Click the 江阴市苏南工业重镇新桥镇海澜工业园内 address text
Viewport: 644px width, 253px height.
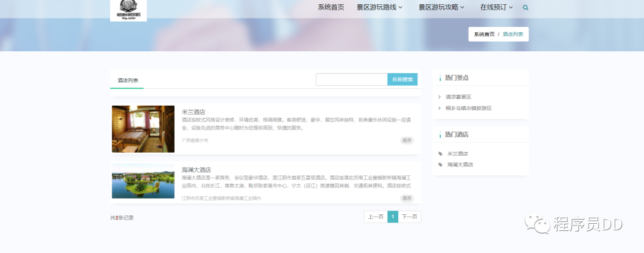221,198
